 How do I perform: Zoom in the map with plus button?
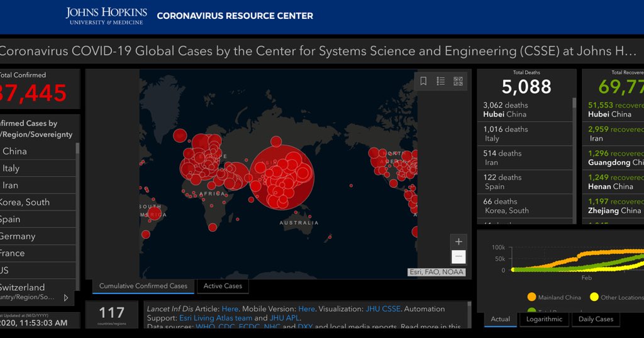458,242
